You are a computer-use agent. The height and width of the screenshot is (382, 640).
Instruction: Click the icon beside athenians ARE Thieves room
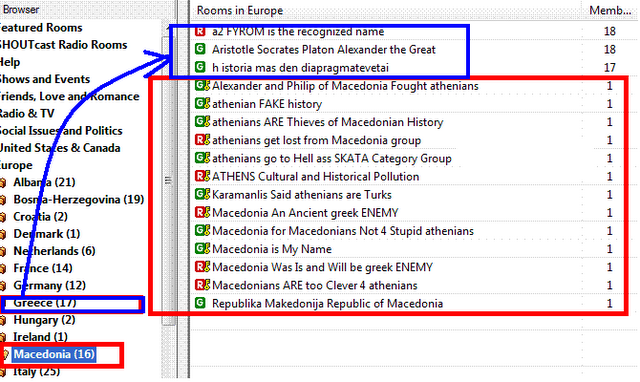point(202,122)
